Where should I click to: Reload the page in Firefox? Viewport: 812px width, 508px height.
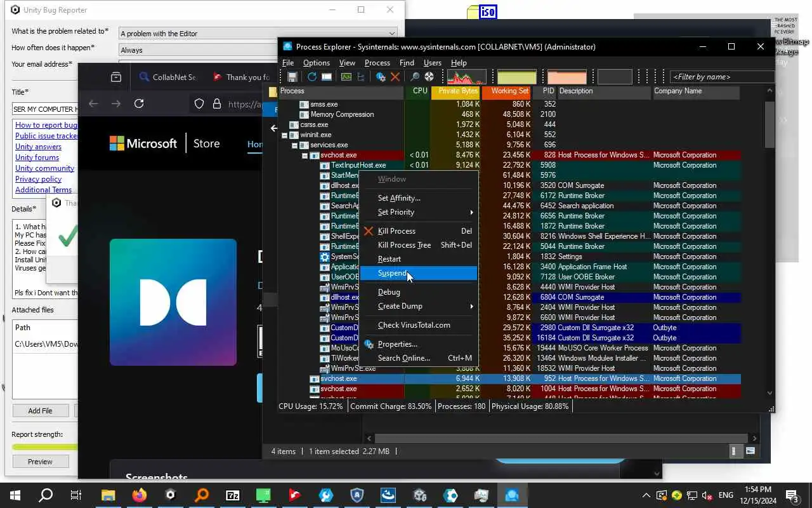pyautogui.click(x=139, y=104)
